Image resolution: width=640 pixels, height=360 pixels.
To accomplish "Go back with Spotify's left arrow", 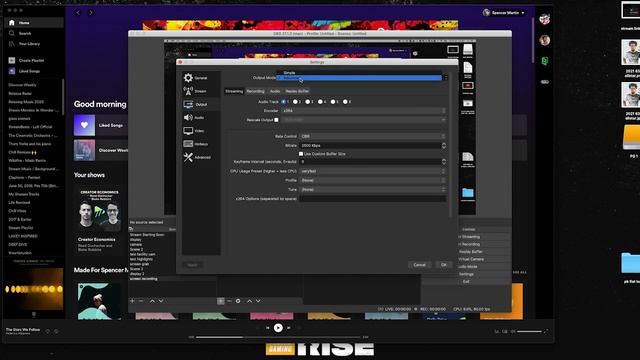I will pyautogui.click(x=78, y=13).
